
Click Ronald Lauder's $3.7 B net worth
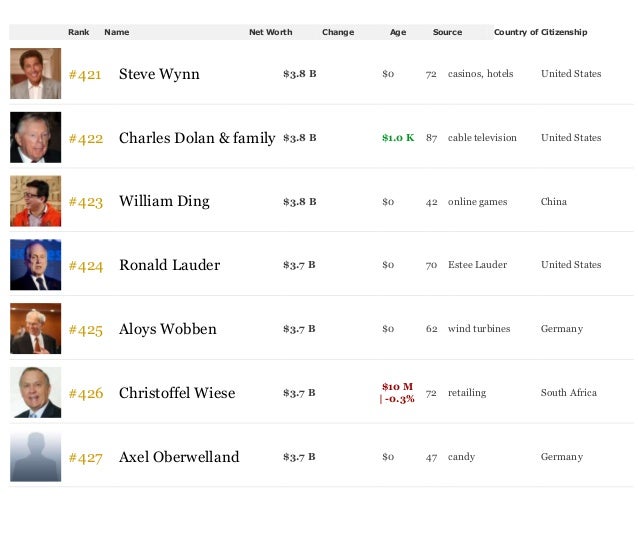pyautogui.click(x=299, y=265)
